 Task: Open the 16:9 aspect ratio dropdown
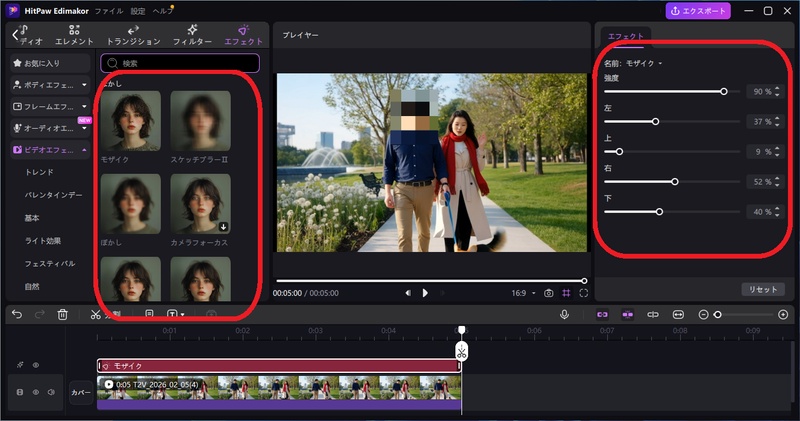point(523,293)
